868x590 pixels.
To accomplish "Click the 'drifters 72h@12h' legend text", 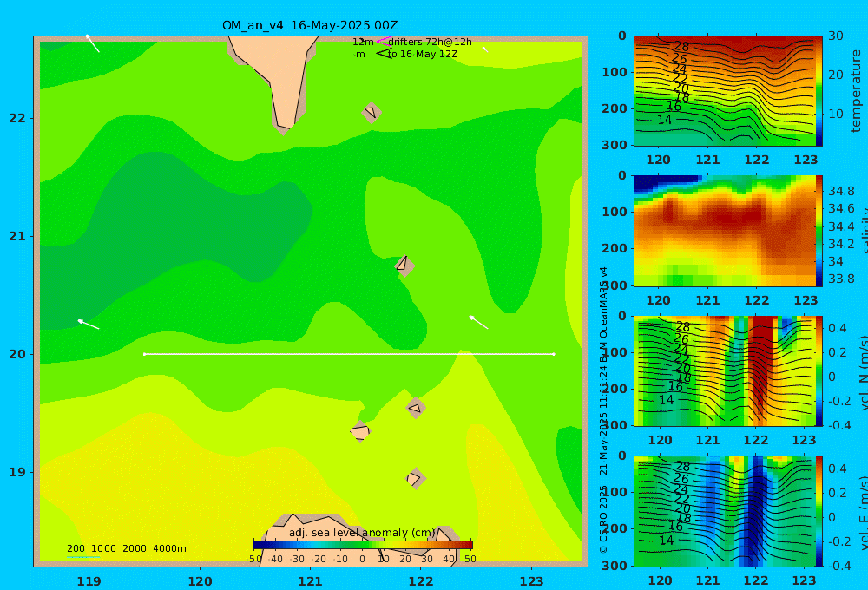I will pos(431,42).
